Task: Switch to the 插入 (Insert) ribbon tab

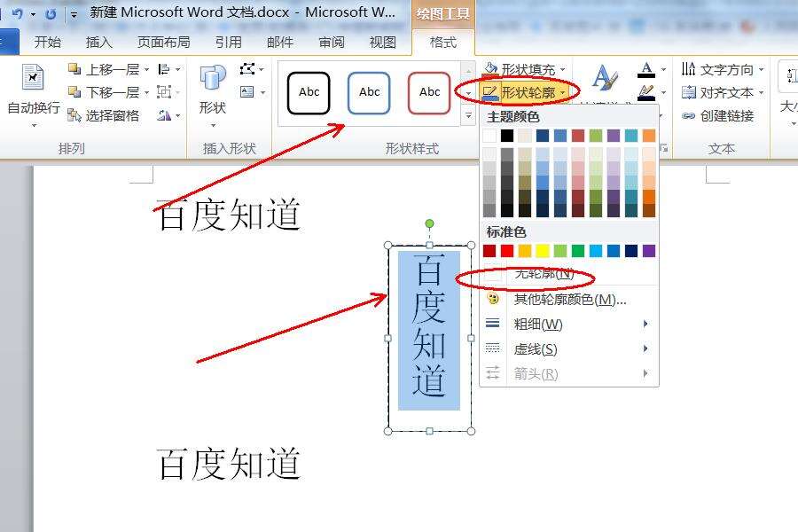Action: 98,41
